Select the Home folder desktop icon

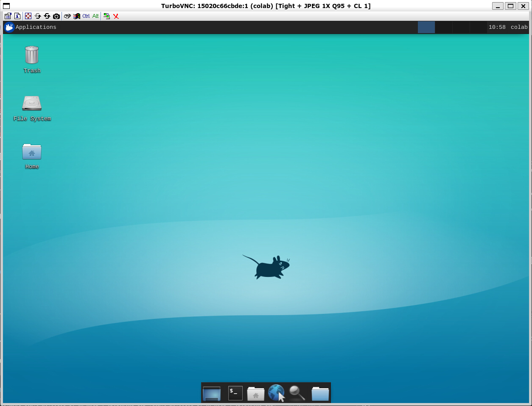32,156
